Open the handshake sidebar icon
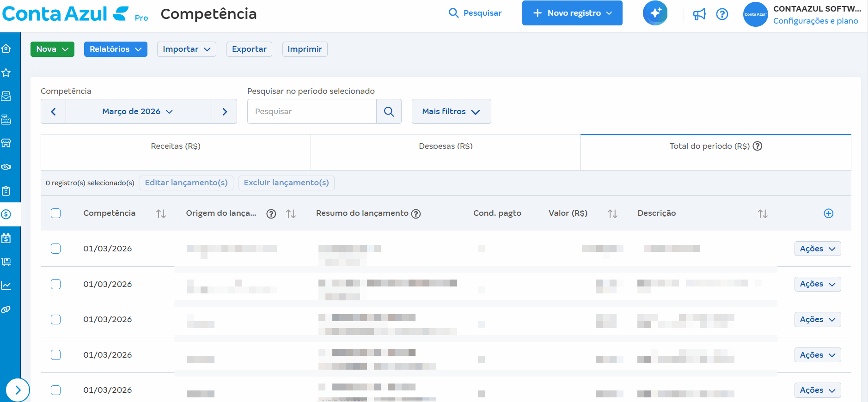 [6, 167]
